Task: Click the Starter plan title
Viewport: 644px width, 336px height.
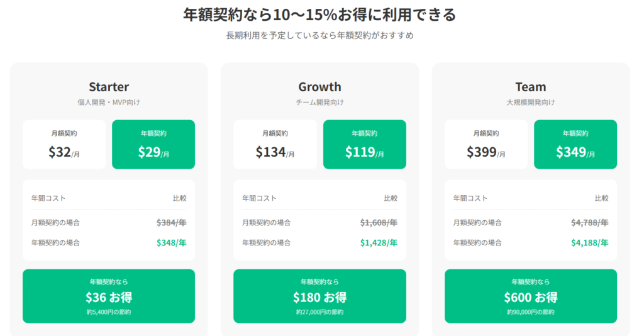Action: (x=109, y=87)
